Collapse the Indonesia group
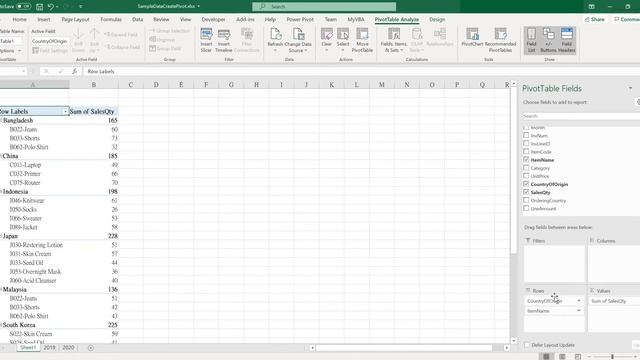 [1, 191]
